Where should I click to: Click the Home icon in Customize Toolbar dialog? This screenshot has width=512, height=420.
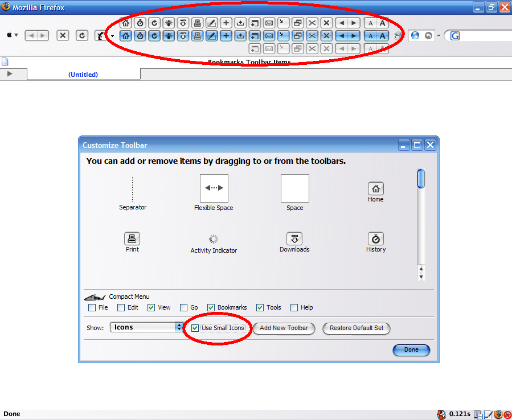point(375,188)
